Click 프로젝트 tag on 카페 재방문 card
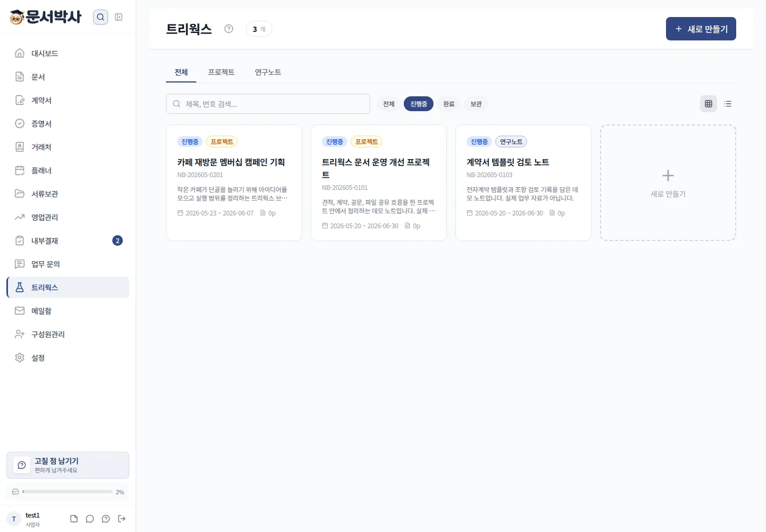This screenshot has height=532, width=766. point(222,142)
